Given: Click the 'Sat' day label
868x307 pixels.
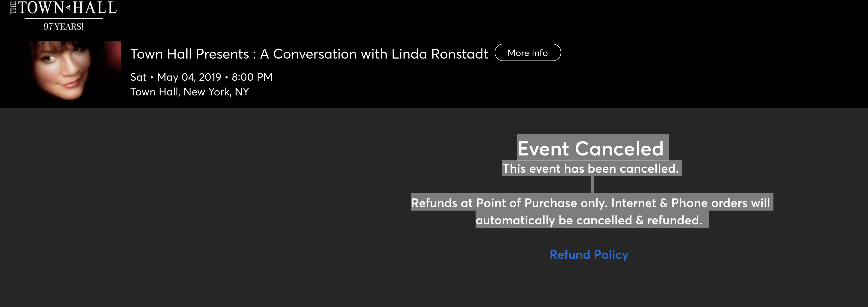Looking at the screenshot, I should coord(138,77).
